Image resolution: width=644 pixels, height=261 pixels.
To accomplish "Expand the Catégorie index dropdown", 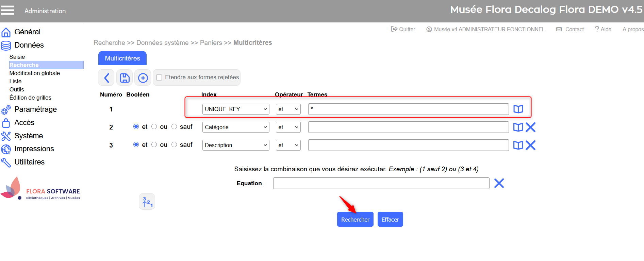I will pyautogui.click(x=235, y=127).
